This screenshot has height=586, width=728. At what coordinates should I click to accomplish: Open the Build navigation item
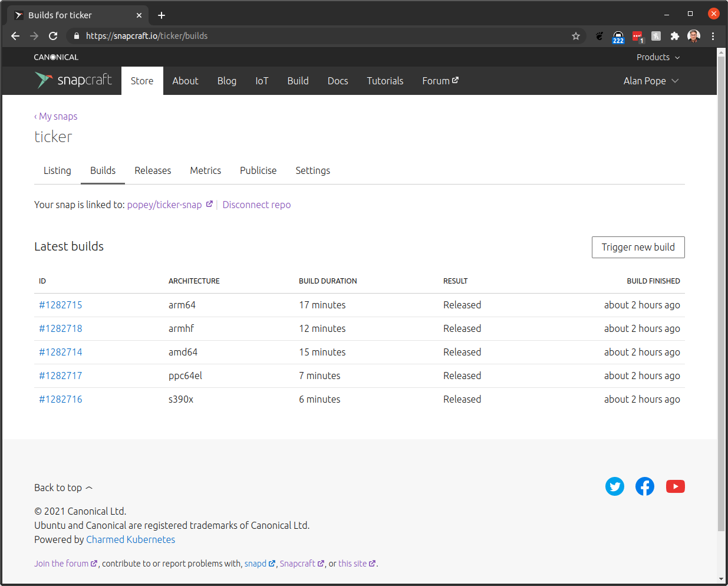point(298,81)
